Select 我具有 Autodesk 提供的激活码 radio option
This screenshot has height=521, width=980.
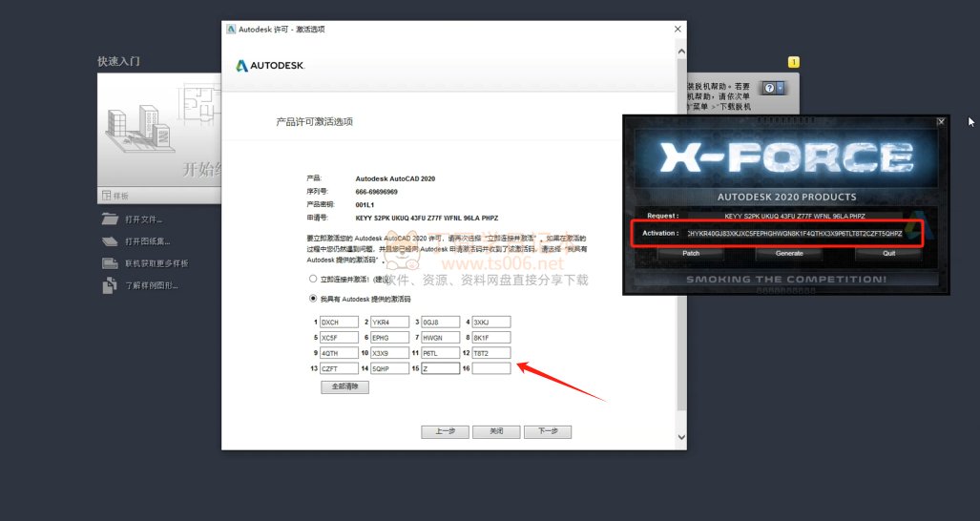point(313,299)
